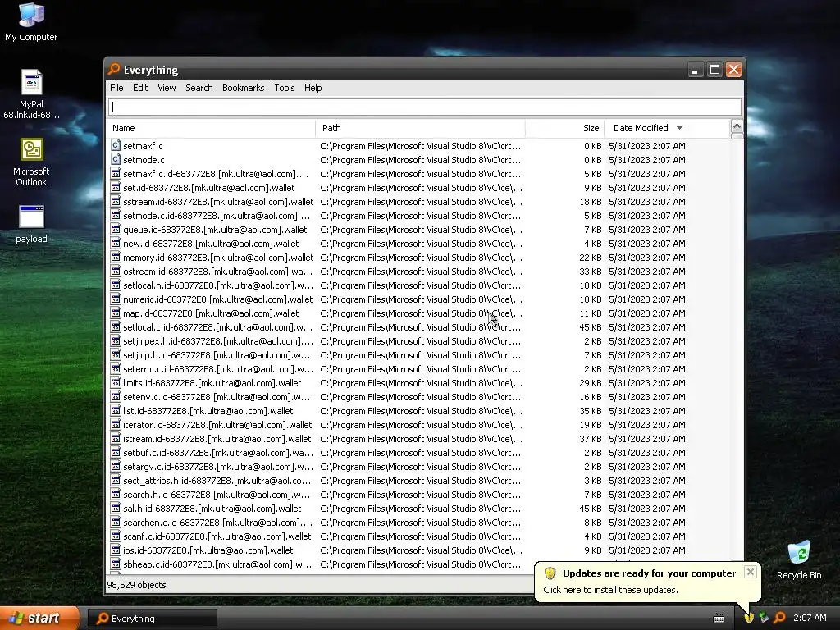This screenshot has width=840, height=630.
Task: Select icon of limits.id-683772E8 wallet file
Action: click(115, 382)
